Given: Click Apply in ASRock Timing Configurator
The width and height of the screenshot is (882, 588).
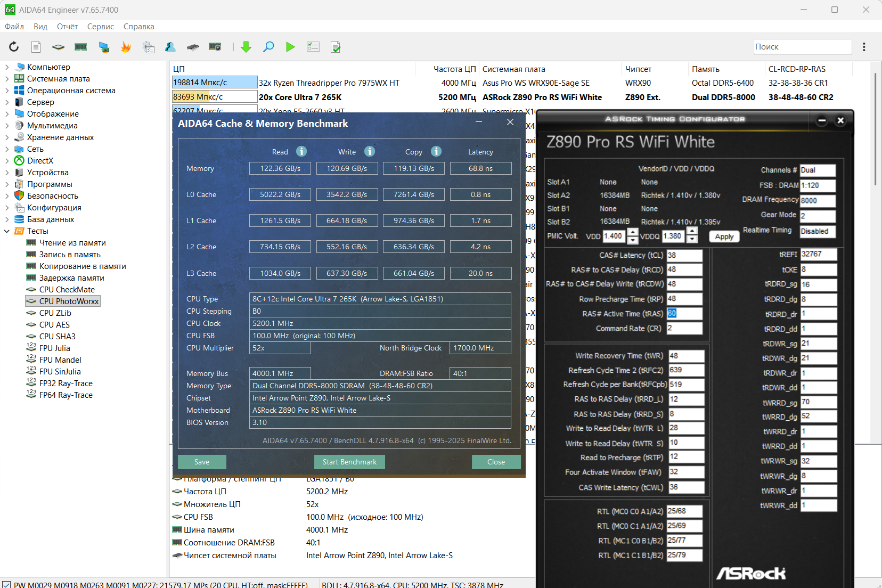Looking at the screenshot, I should click(724, 236).
